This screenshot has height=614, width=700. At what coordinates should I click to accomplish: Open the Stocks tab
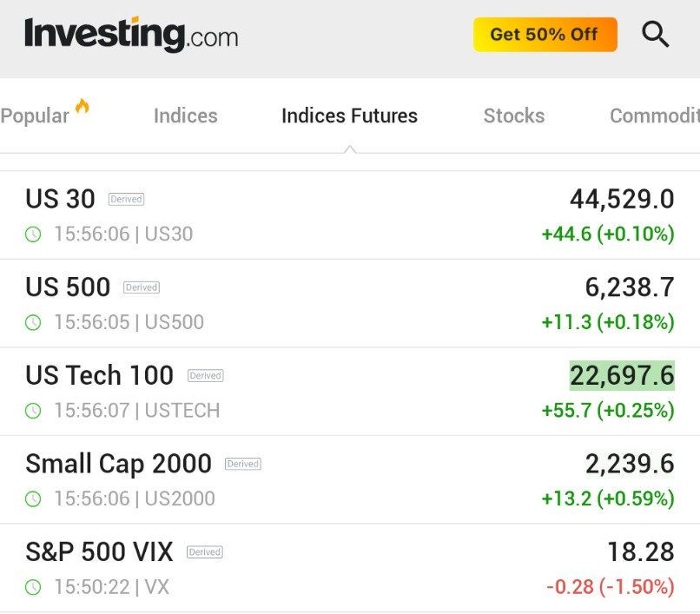pos(513,116)
